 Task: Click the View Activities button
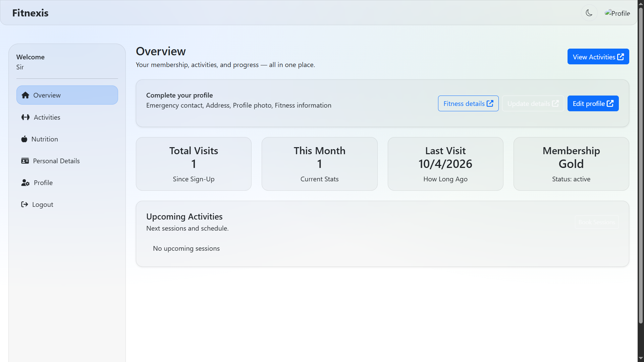click(598, 57)
